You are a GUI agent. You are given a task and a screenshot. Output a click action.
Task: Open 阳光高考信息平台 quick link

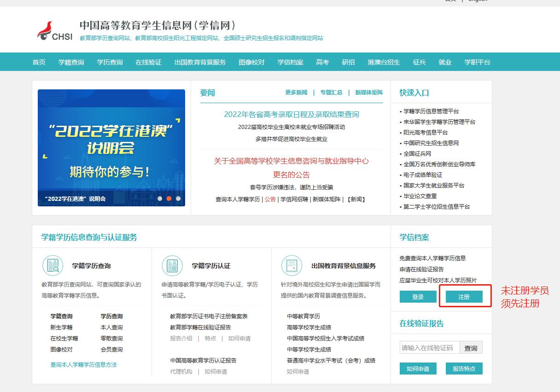tap(426, 133)
